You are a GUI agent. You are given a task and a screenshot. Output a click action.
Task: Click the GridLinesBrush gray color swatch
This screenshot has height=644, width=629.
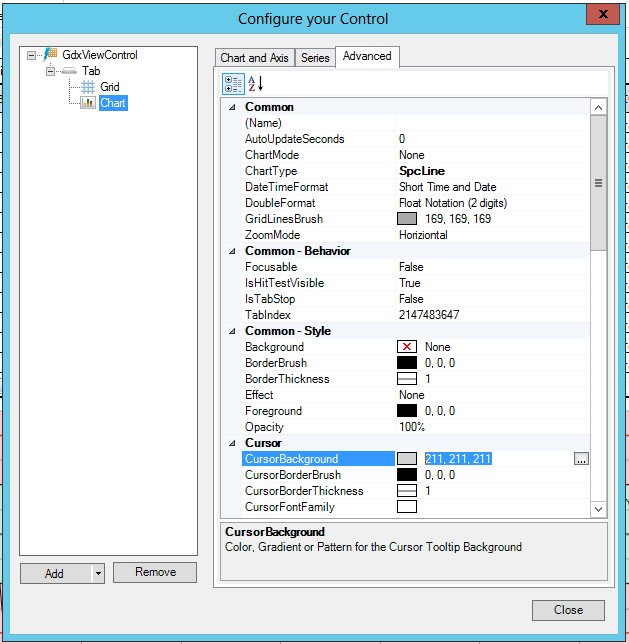click(x=406, y=219)
